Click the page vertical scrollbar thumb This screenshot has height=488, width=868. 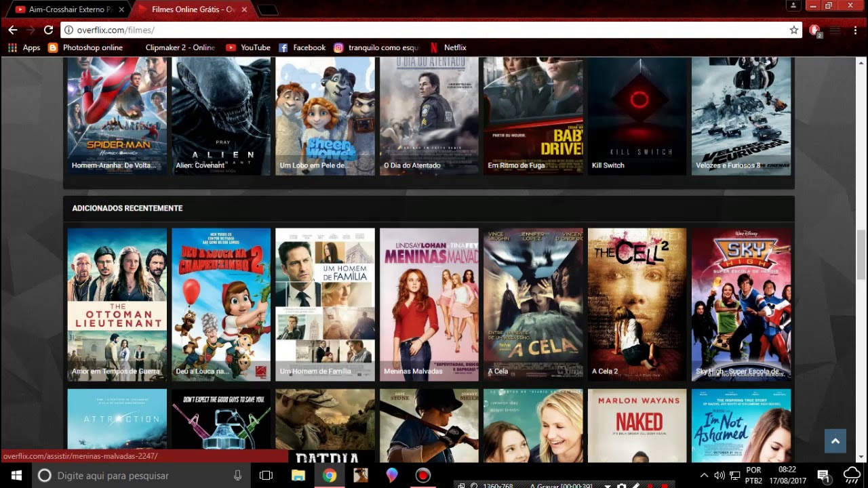(x=861, y=254)
